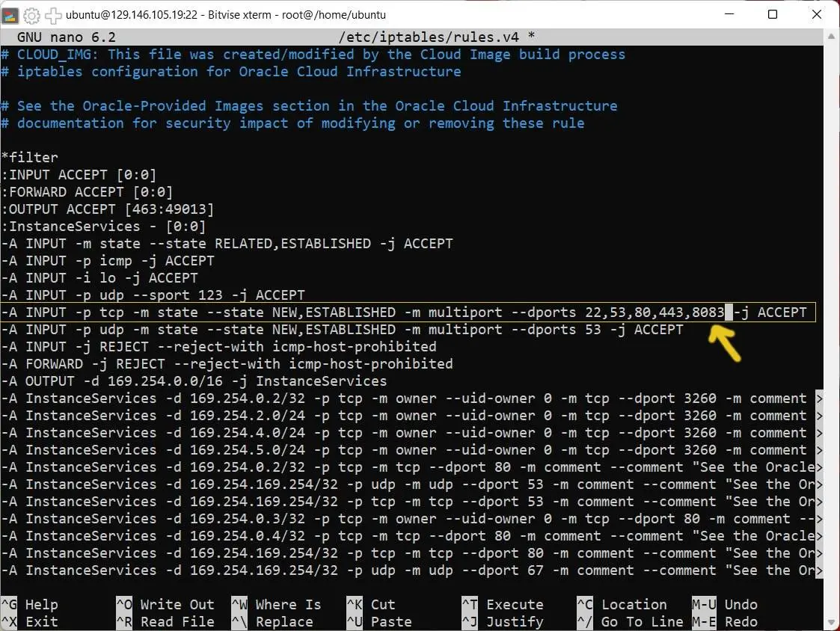Image resolution: width=840 pixels, height=631 pixels.
Task: Click the plus cross icon in title bar
Action: pyautogui.click(x=53, y=16)
